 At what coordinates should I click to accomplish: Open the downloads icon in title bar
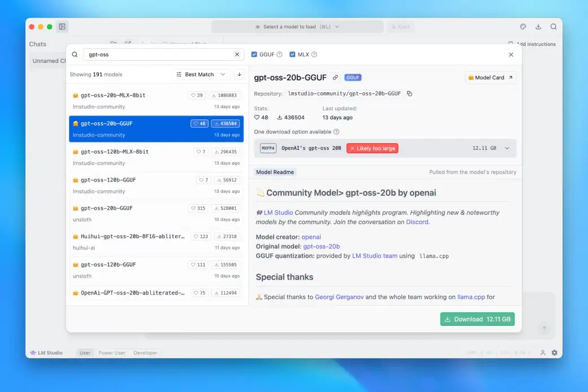click(x=538, y=27)
